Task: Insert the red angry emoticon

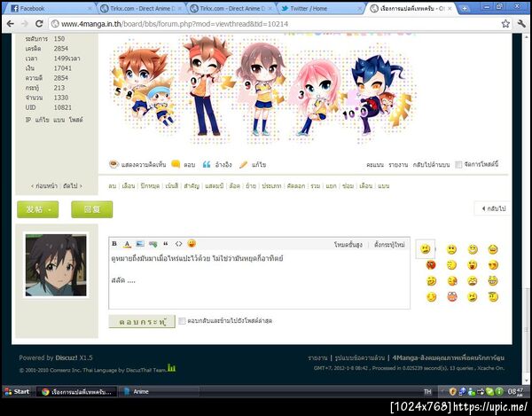Action: pos(431,264)
